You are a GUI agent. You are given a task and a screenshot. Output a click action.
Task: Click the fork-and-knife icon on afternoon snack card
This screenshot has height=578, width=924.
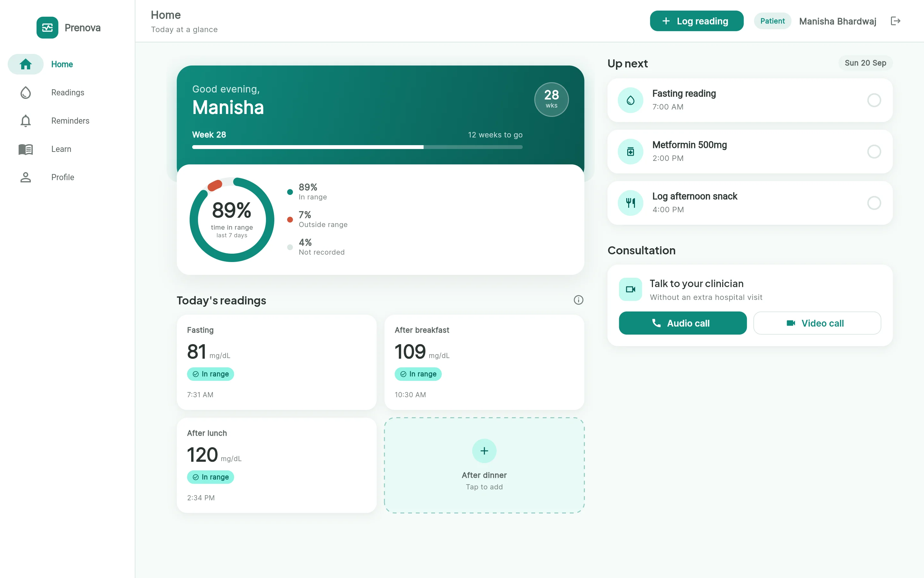pos(630,203)
